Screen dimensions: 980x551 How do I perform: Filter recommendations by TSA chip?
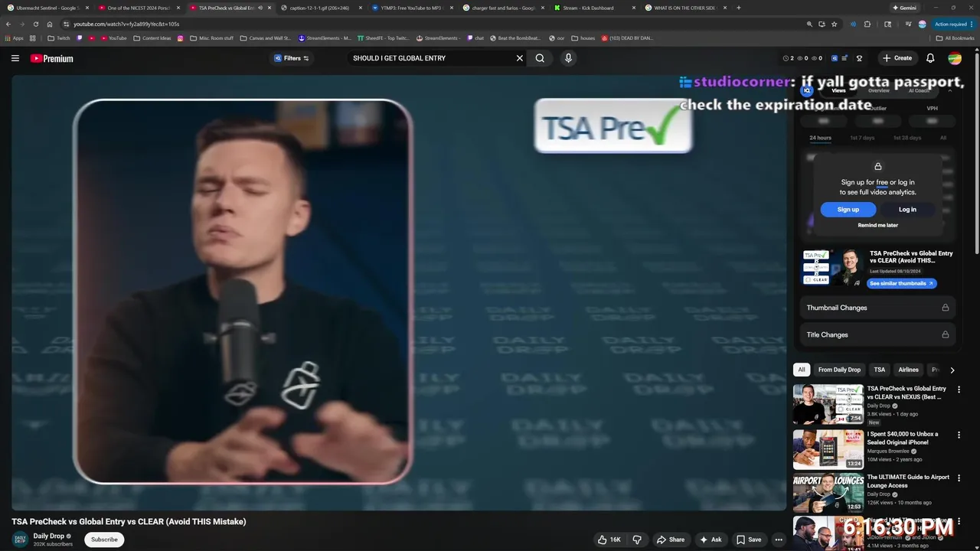tap(880, 370)
